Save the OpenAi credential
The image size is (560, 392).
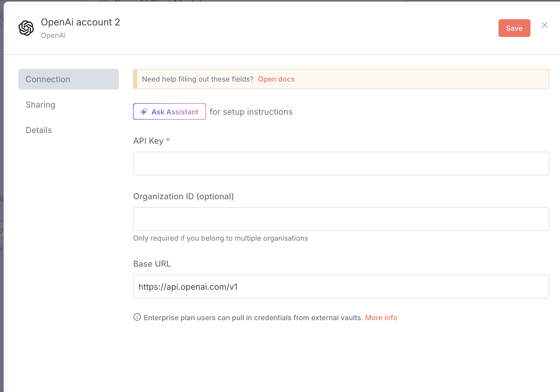514,28
